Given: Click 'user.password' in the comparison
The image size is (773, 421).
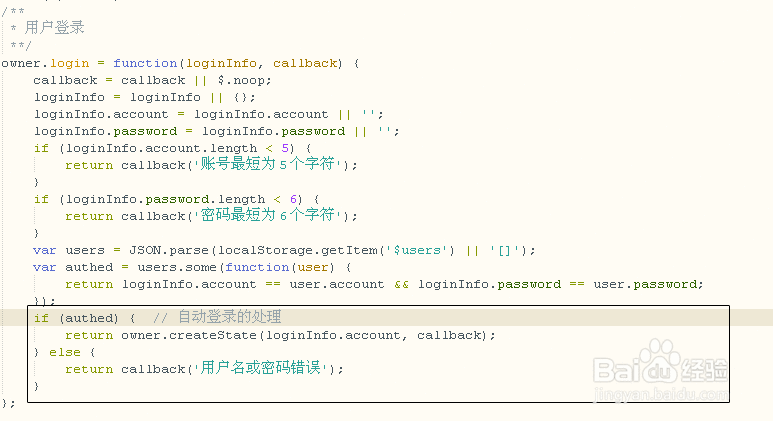Looking at the screenshot, I should [645, 284].
